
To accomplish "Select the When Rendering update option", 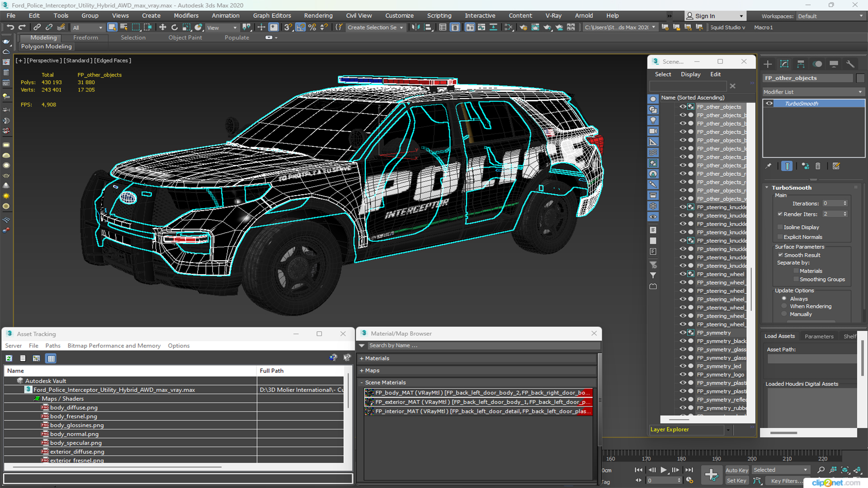I will (x=784, y=306).
